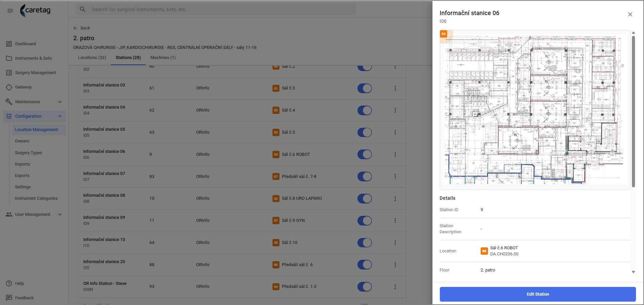
Task: Click the details panel vertical scrollbar
Action: tap(633, 112)
